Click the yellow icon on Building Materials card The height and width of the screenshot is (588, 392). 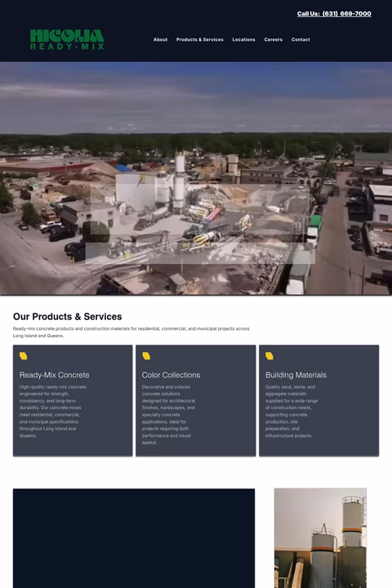click(269, 356)
